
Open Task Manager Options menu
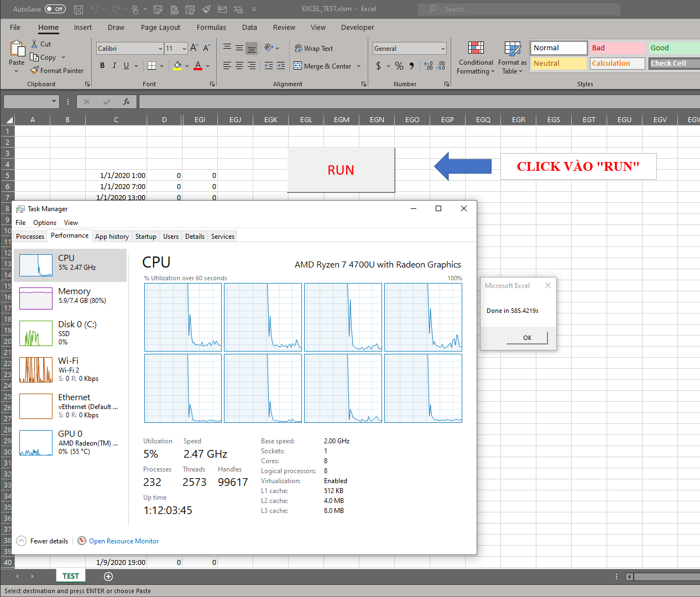click(x=45, y=223)
